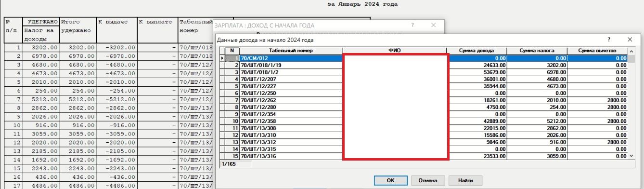Click the Сумма налога column header
Viewport: 644px width, 189px height.
point(537,51)
